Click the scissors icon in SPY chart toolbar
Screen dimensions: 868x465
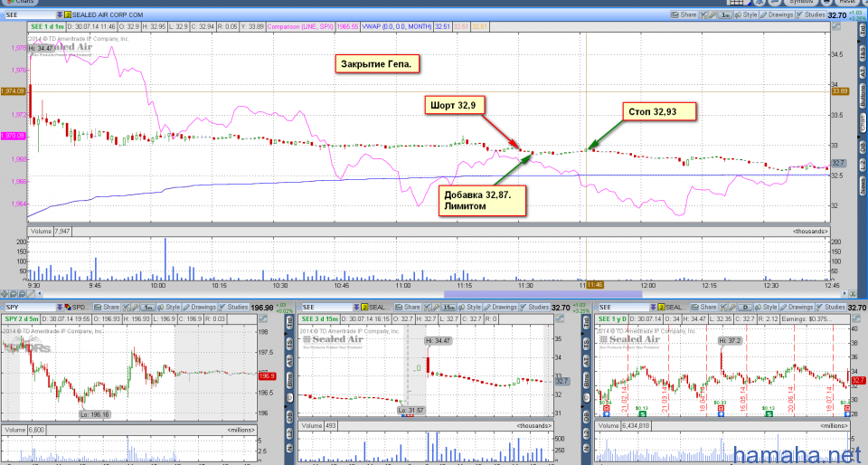(x=127, y=308)
